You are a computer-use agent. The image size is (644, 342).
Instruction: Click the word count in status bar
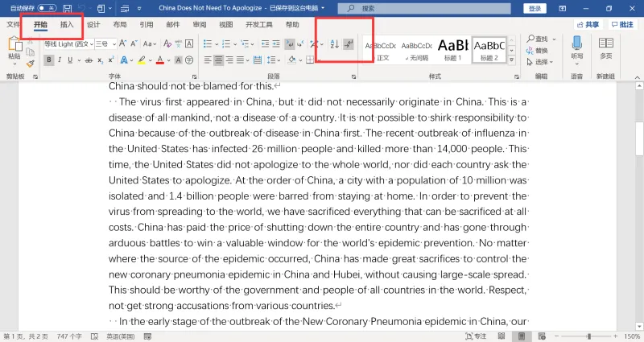[69, 336]
